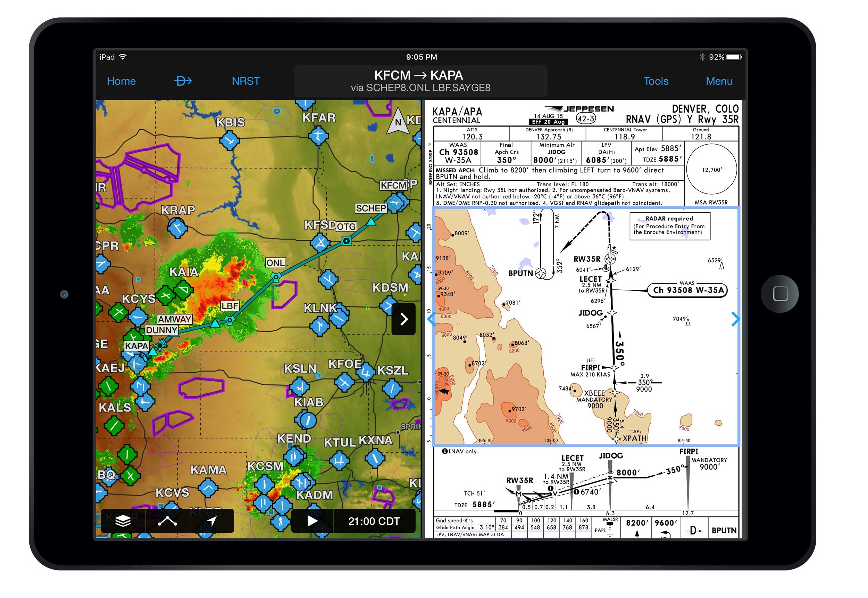Tap the KAPA destination label
Screen dimensions: 868x598
(x=136, y=345)
